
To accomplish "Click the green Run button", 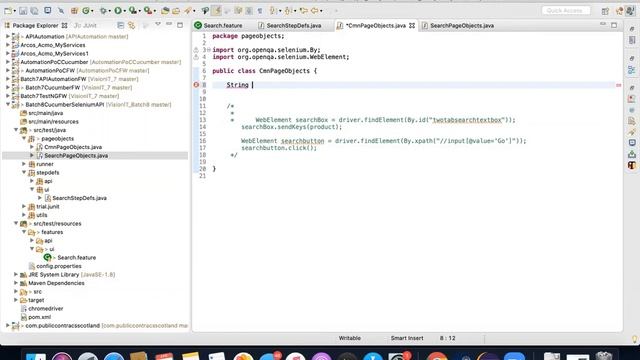I will click(x=118, y=11).
